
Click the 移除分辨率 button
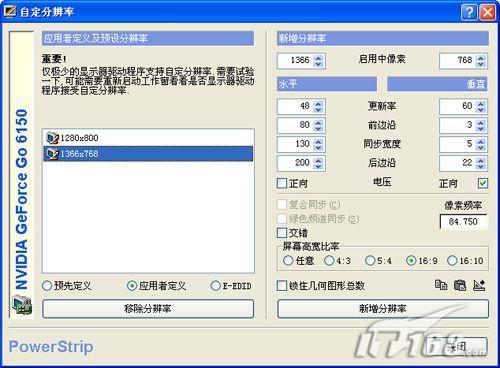(x=148, y=309)
